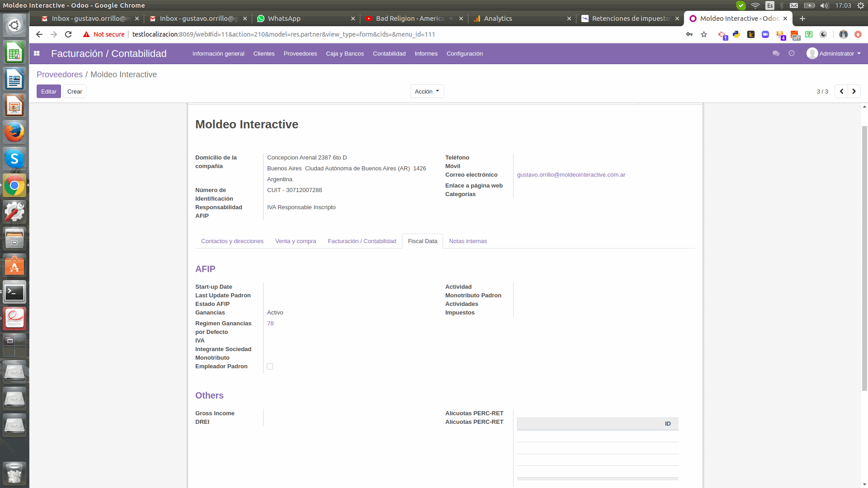Open the Trash in the dock
This screenshot has height=488, width=868.
(14, 473)
